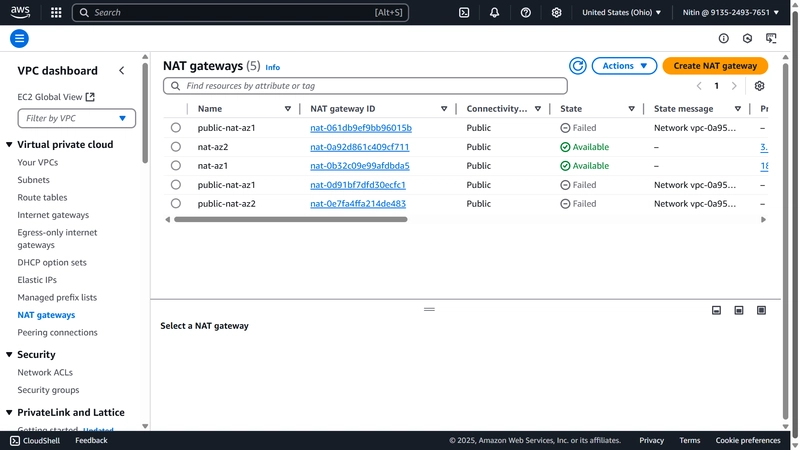Image resolution: width=800 pixels, height=450 pixels.
Task: Open table preferences gear icon
Action: 759,86
